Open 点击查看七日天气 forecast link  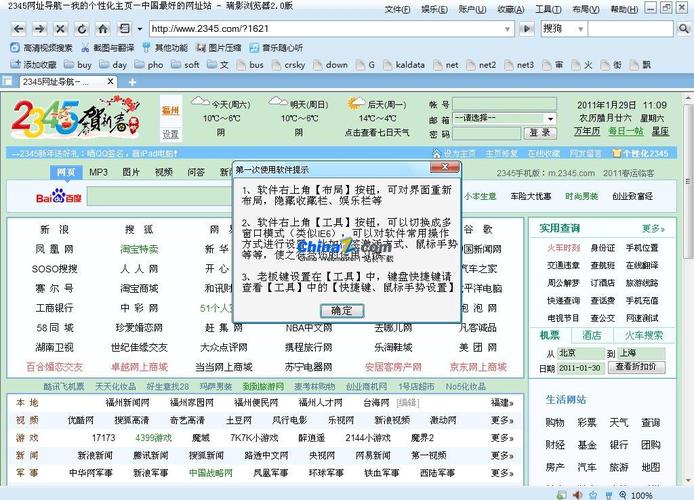pos(377,132)
